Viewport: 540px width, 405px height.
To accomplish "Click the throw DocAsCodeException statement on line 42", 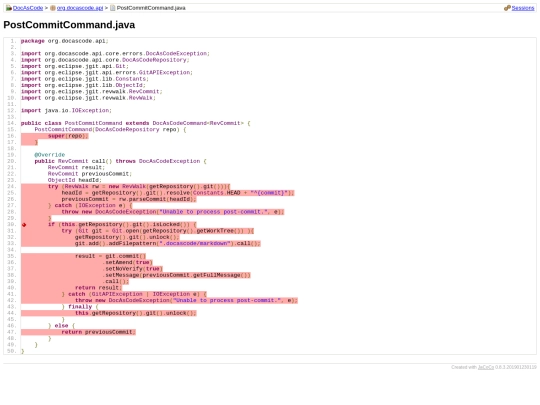I will 186,300.
